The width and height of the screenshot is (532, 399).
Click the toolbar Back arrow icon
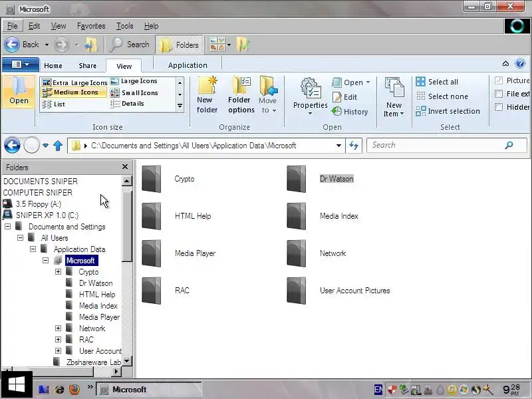[12, 45]
